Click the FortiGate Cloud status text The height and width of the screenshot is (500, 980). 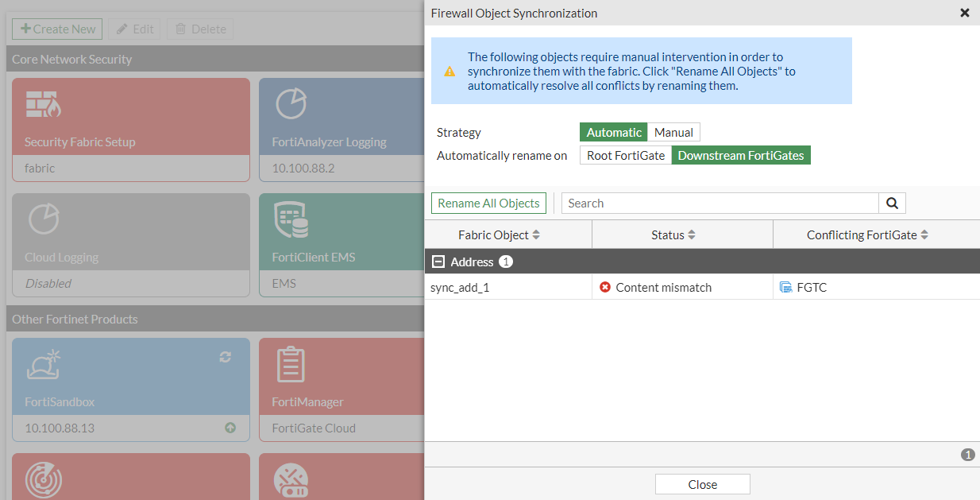tap(314, 428)
